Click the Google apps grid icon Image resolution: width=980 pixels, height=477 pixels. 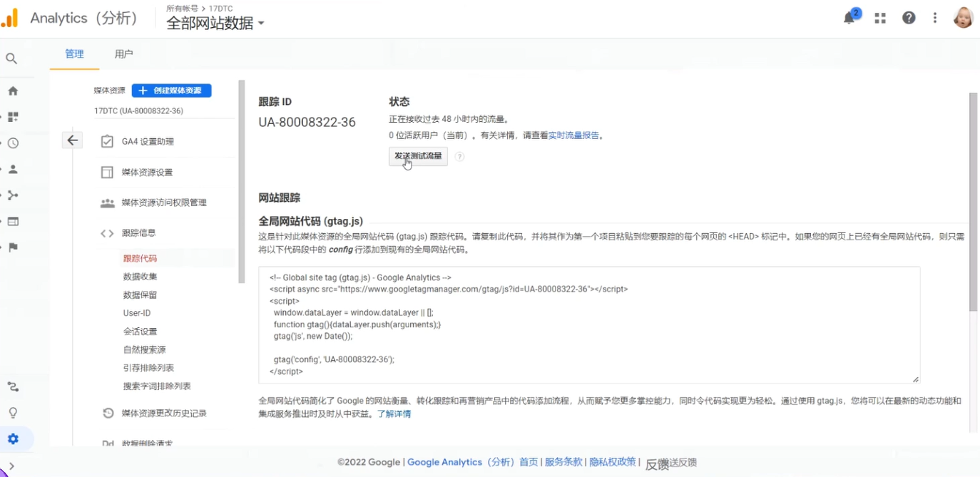pos(879,17)
